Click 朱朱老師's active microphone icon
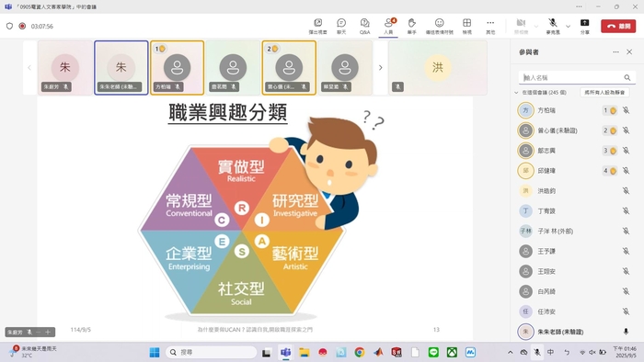This screenshot has width=644, height=362. (x=626, y=332)
